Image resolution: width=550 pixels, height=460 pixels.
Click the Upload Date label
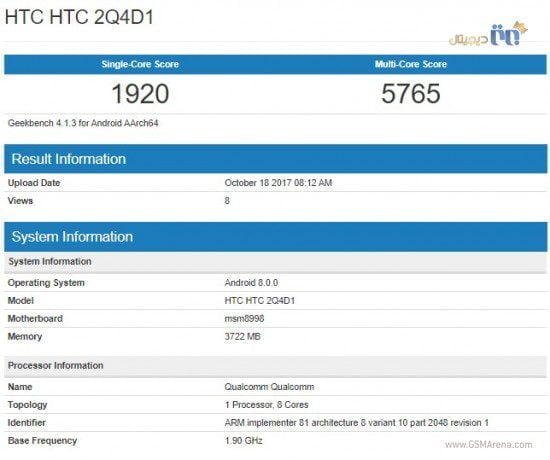34,183
